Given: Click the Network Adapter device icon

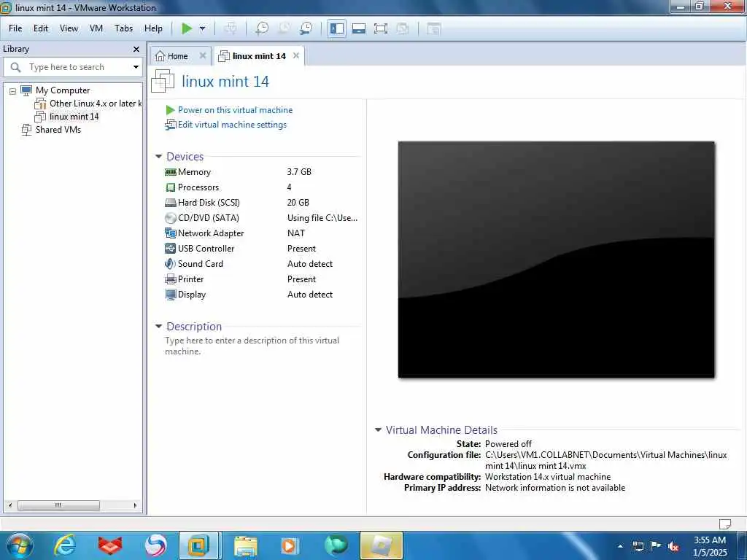Looking at the screenshot, I should tap(171, 233).
